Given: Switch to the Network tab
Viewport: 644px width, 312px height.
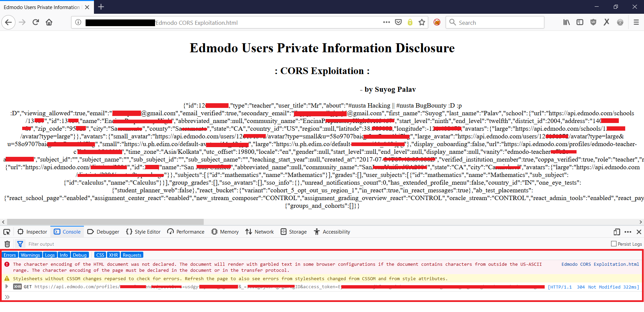Looking at the screenshot, I should click(x=259, y=232).
